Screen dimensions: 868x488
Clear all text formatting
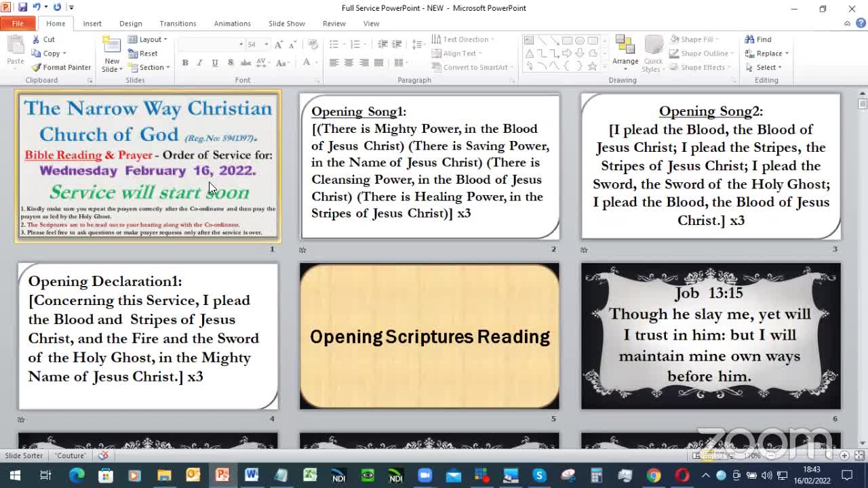click(x=313, y=44)
